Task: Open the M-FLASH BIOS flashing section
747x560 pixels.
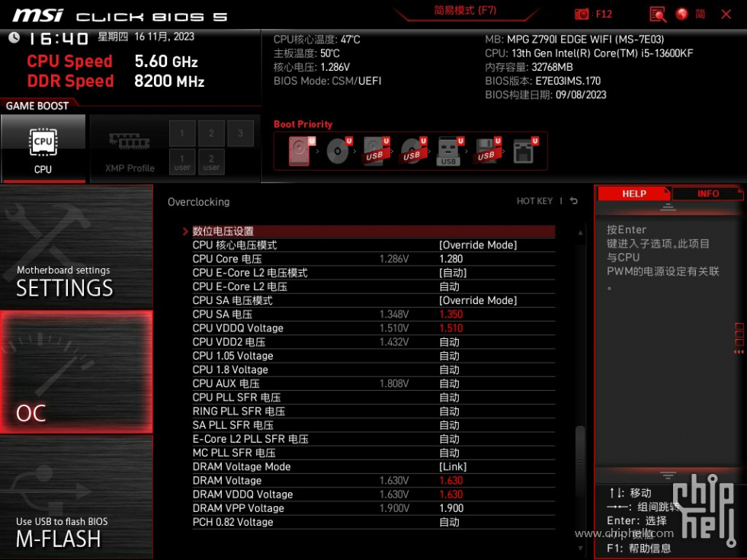Action: pos(76,497)
